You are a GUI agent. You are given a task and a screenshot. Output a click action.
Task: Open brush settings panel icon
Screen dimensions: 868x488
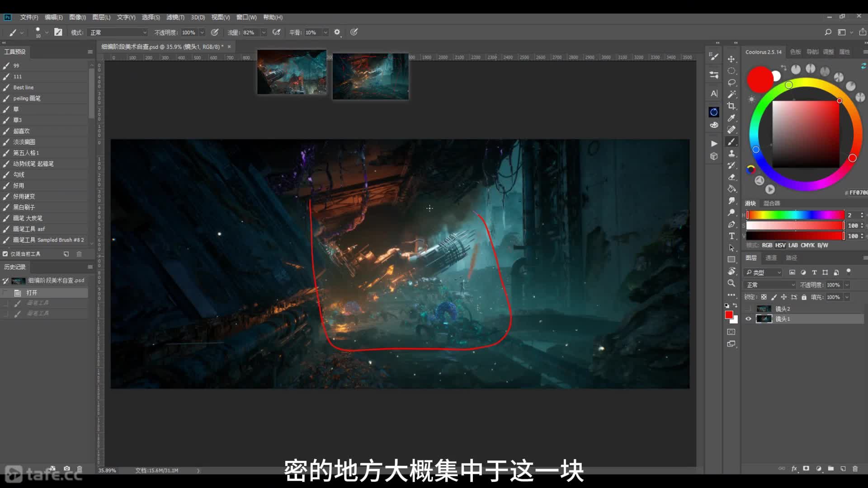pyautogui.click(x=714, y=56)
